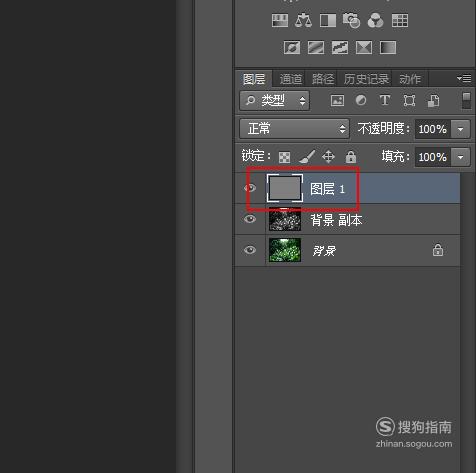
Task: Filter layers by type (T) icon
Action: click(x=385, y=100)
